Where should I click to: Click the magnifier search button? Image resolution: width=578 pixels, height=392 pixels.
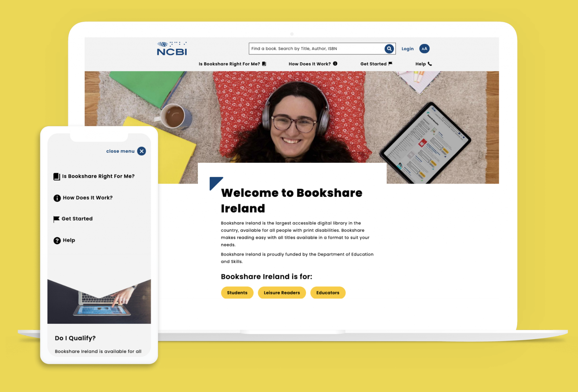click(x=389, y=49)
